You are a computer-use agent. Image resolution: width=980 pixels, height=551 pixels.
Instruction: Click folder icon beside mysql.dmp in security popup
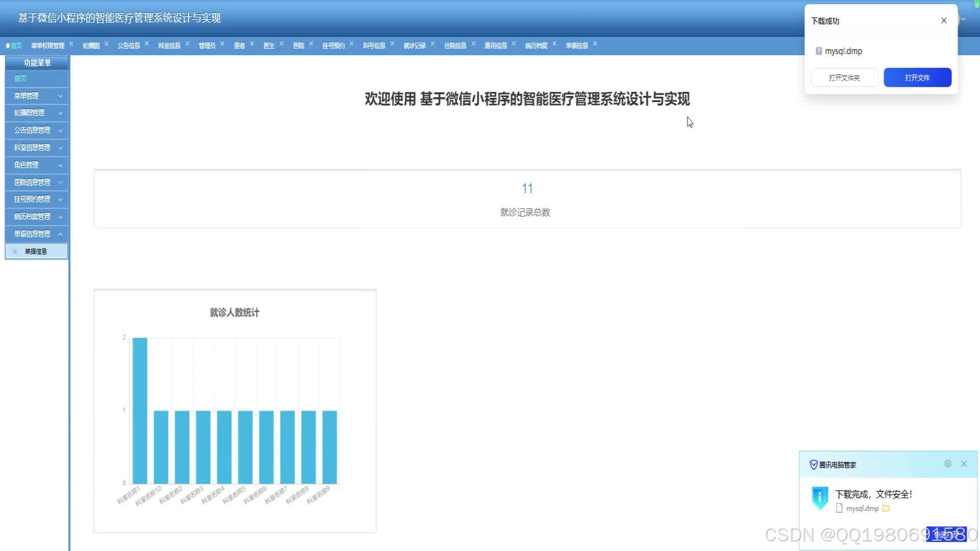point(886,508)
